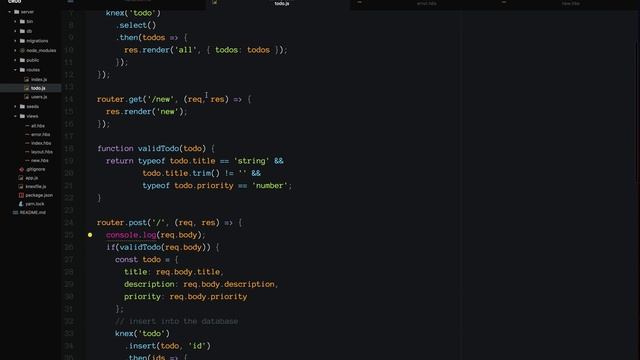Viewport: 640px width, 360px height.
Task: Click the yarn.lock file icon
Action: coord(21,204)
